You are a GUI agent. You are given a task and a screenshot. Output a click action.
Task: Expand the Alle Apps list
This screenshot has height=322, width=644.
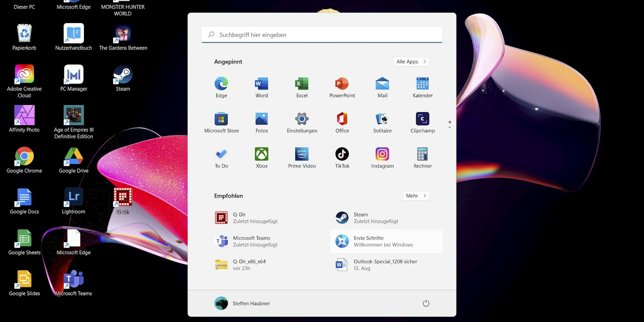[x=411, y=62]
